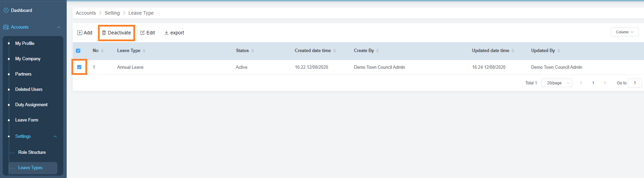Sort by Created date time arrows
This screenshot has height=178, width=644.
pos(334,51)
